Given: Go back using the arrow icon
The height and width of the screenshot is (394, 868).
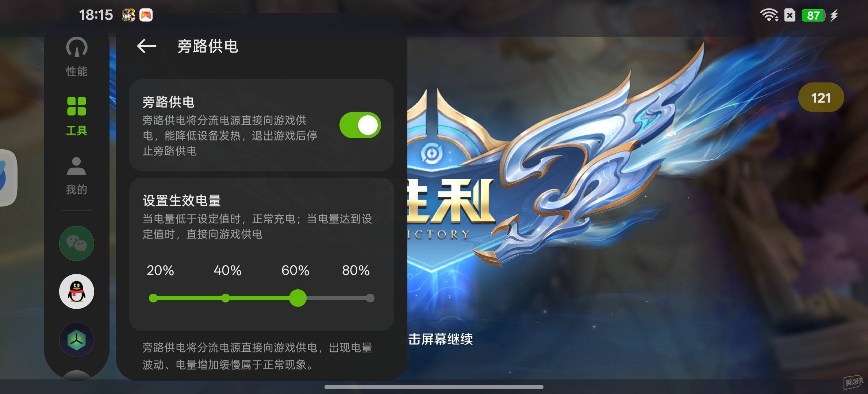Looking at the screenshot, I should [147, 46].
